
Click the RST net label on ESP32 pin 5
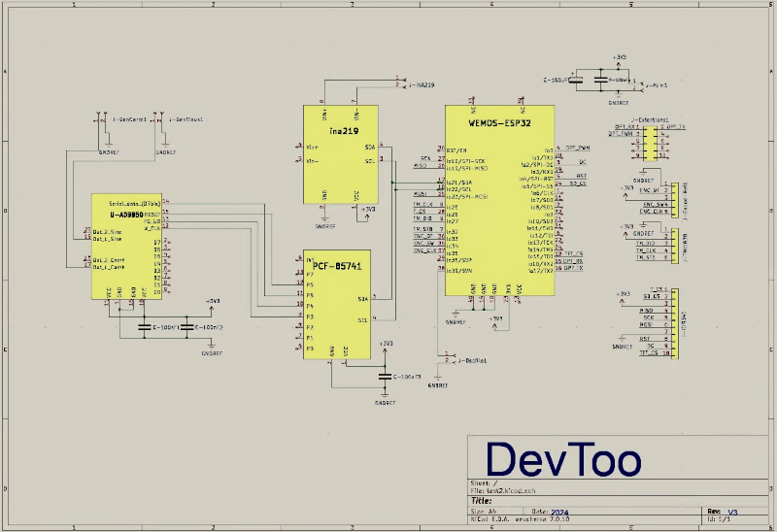[x=581, y=177]
